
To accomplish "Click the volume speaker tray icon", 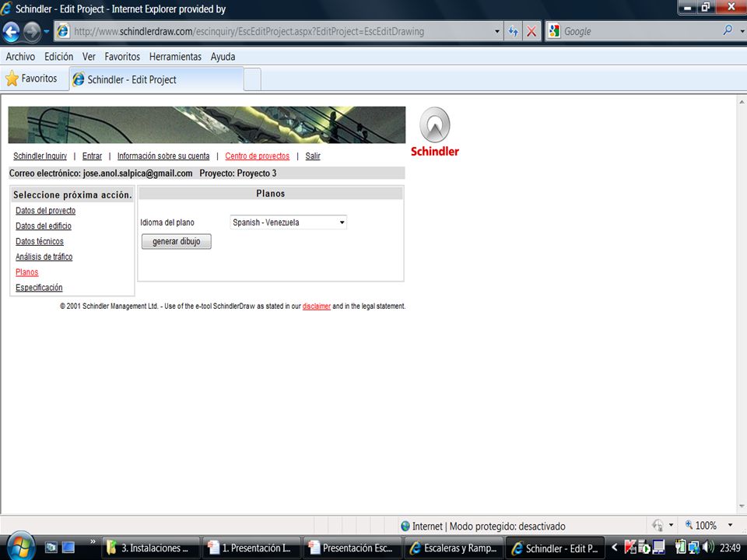I will (708, 547).
